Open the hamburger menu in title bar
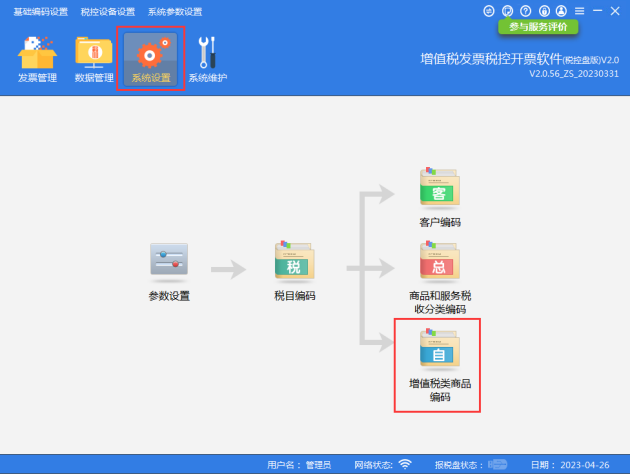Image resolution: width=630 pixels, height=474 pixels. (579, 11)
